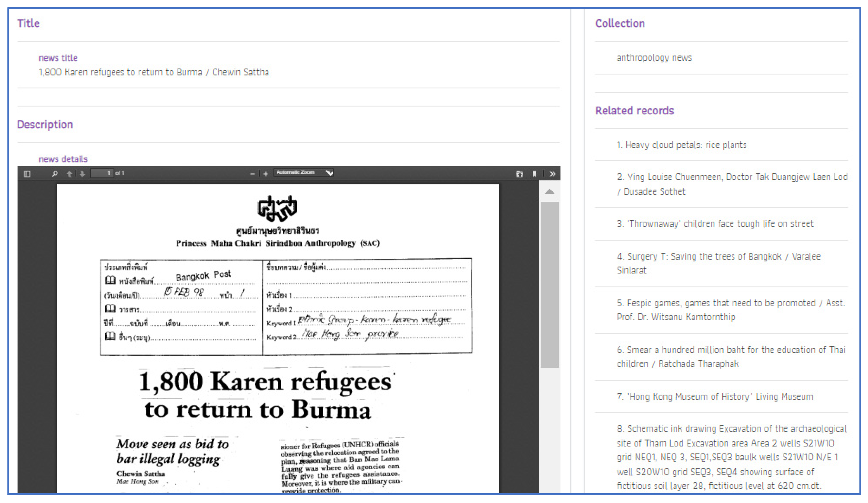This screenshot has height=503, width=868.
Task: Open 'Thrownaway' children related record
Action: 715,224
